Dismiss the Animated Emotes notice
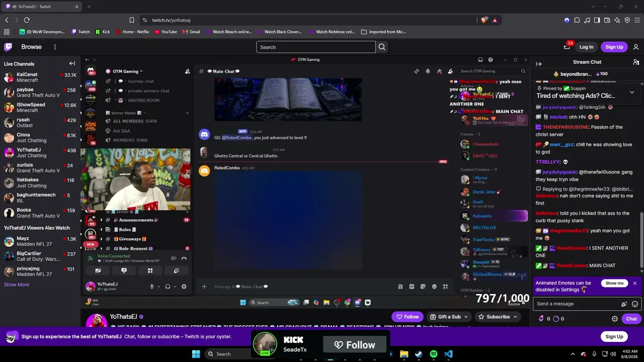 click(x=635, y=283)
